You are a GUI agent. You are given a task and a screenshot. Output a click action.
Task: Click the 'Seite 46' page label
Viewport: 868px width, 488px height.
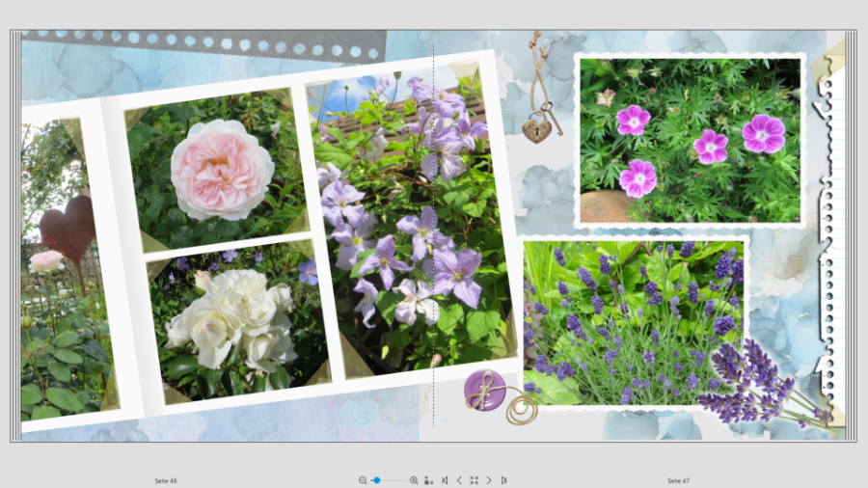click(166, 481)
